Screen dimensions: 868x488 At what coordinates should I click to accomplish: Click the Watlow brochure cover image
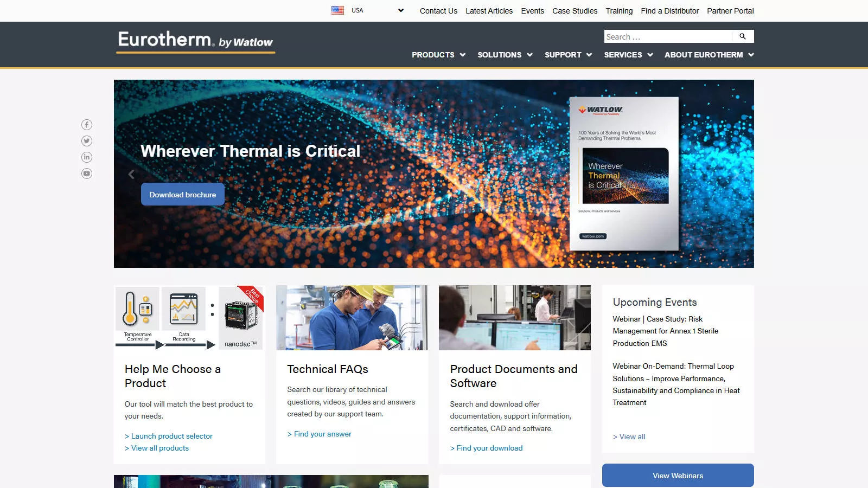pos(624,174)
